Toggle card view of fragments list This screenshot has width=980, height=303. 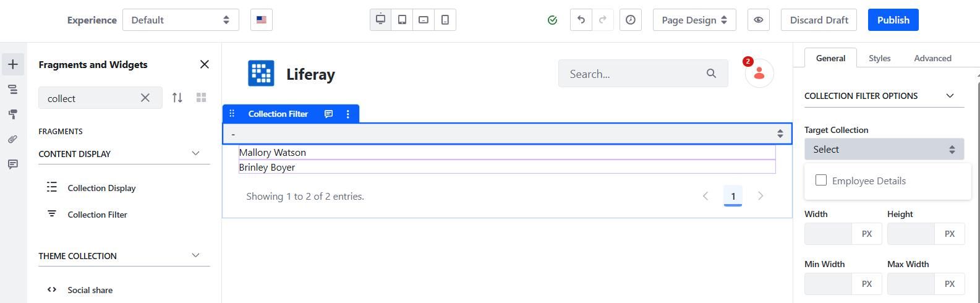click(201, 98)
